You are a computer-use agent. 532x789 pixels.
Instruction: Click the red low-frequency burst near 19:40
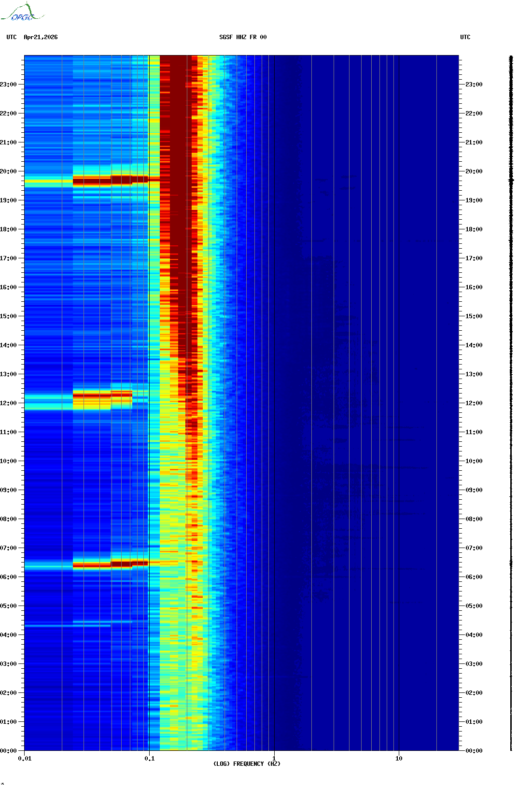coord(110,181)
